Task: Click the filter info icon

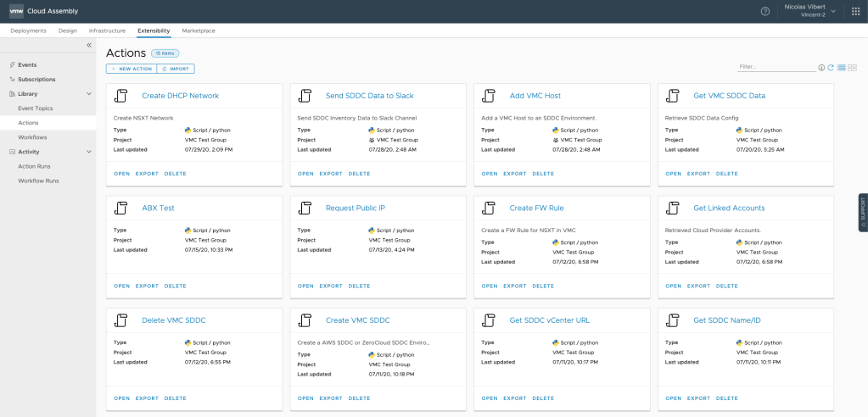Action: point(821,67)
